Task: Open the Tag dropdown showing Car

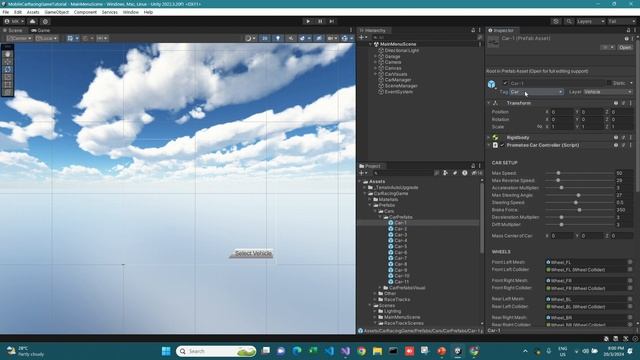Action: pos(536,92)
